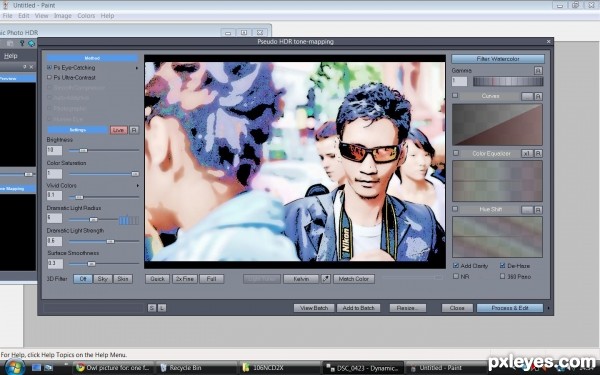600x375 pixels.
Task: Reset Gamma with its R button
Action: (538, 70)
